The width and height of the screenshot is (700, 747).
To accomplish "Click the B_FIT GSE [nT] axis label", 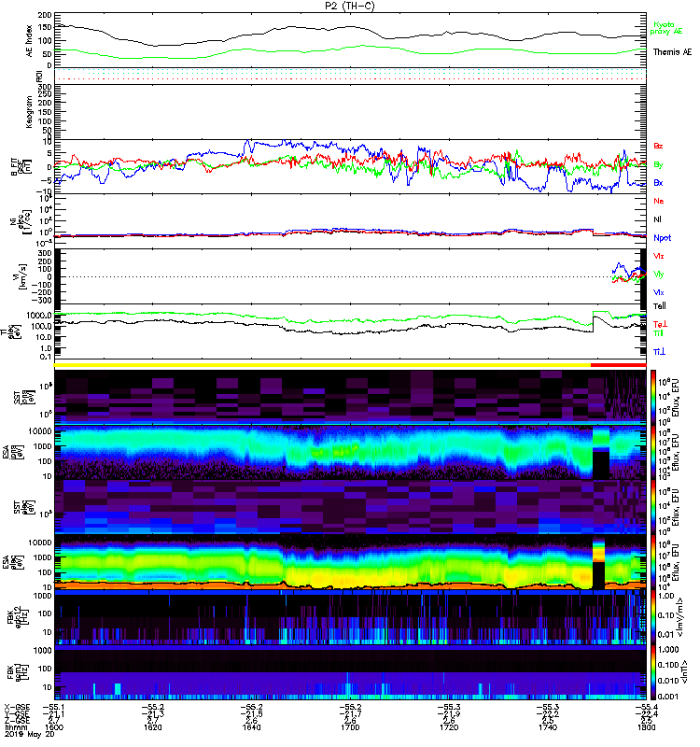I will tap(21, 166).
